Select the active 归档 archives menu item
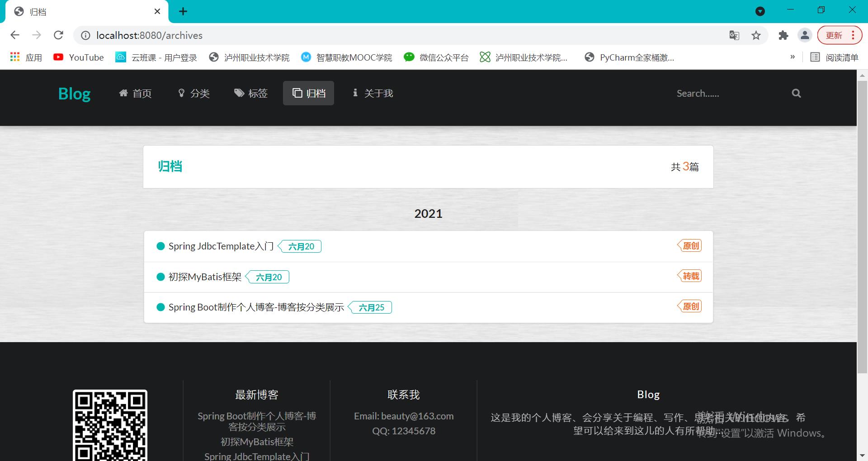The image size is (868, 461). (308, 93)
